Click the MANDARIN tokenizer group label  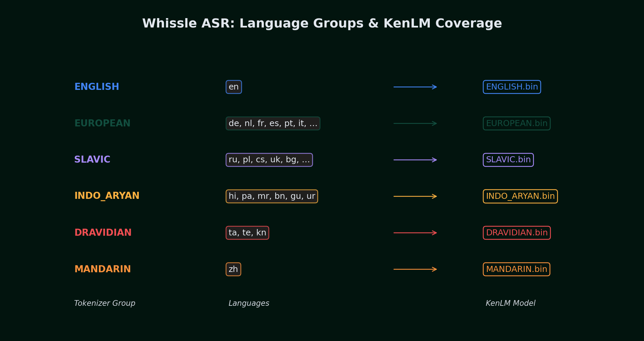103,269
